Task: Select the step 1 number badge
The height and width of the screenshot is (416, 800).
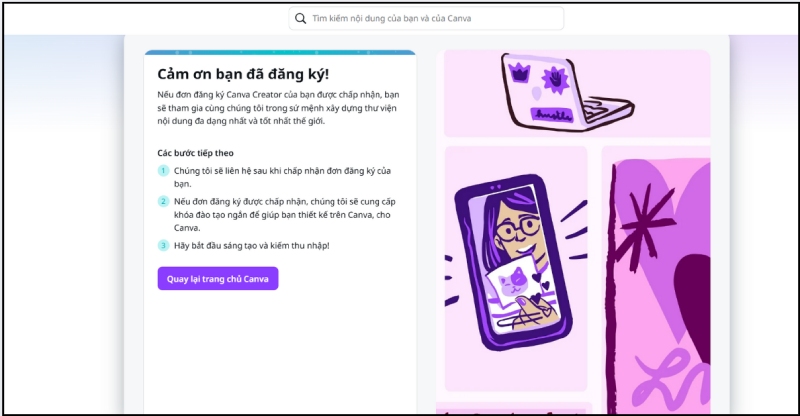Action: click(x=163, y=170)
